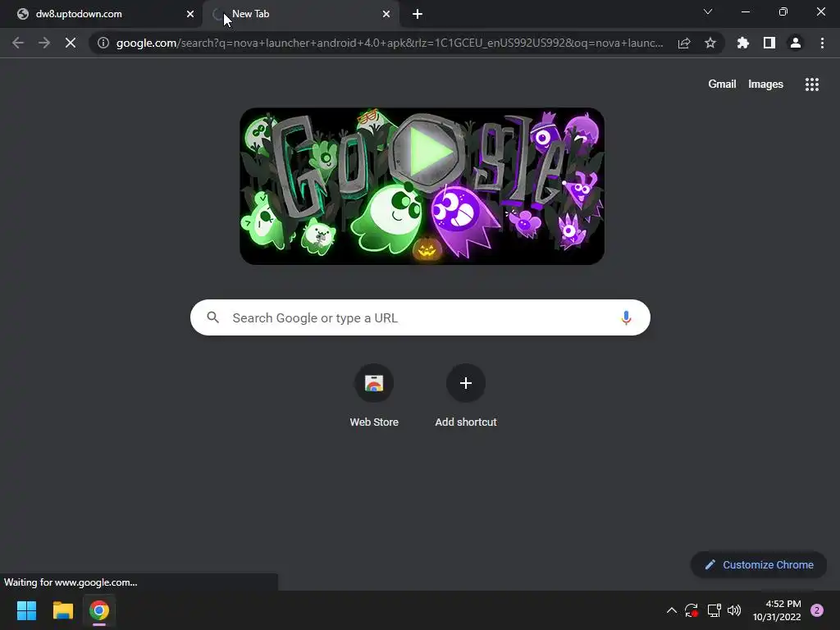840x630 pixels.
Task: Start voice search with the microphone
Action: 626,317
